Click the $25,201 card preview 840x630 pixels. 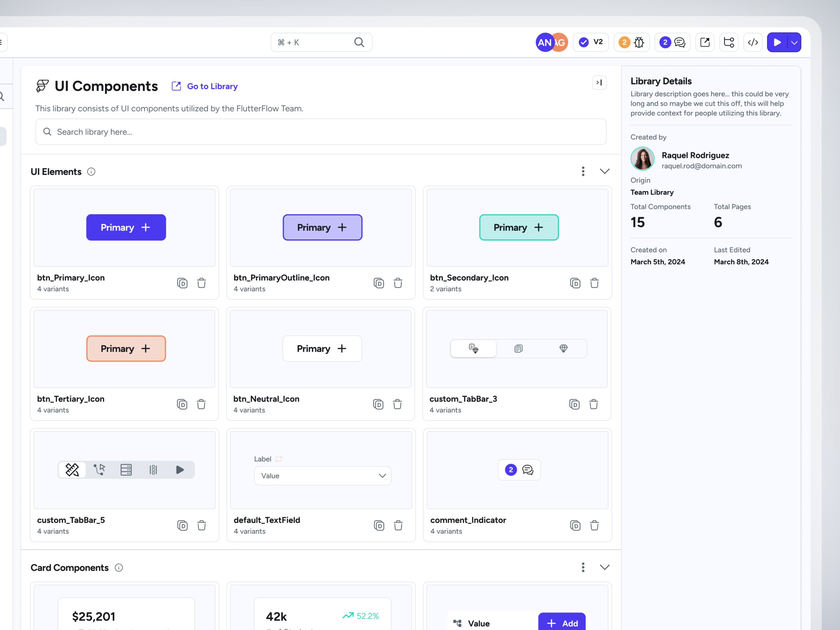(x=126, y=614)
